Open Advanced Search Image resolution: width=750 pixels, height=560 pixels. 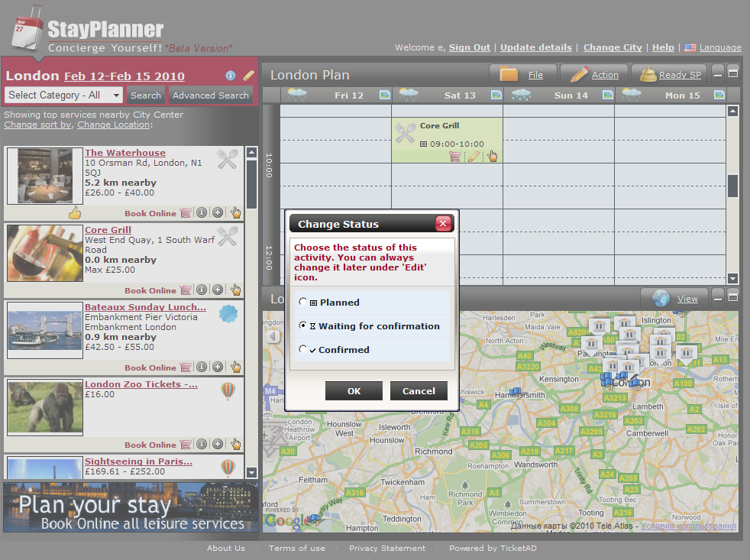(x=211, y=95)
